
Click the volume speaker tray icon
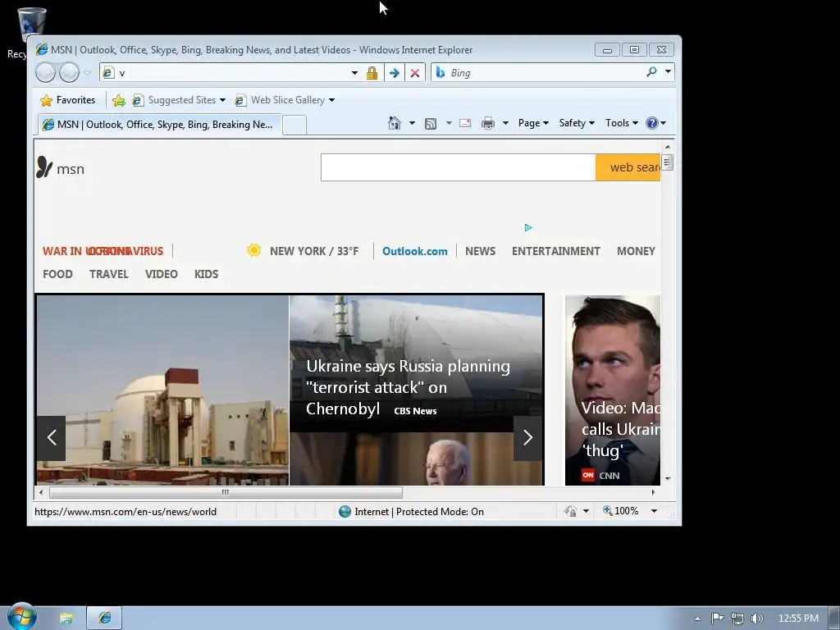pos(756,619)
